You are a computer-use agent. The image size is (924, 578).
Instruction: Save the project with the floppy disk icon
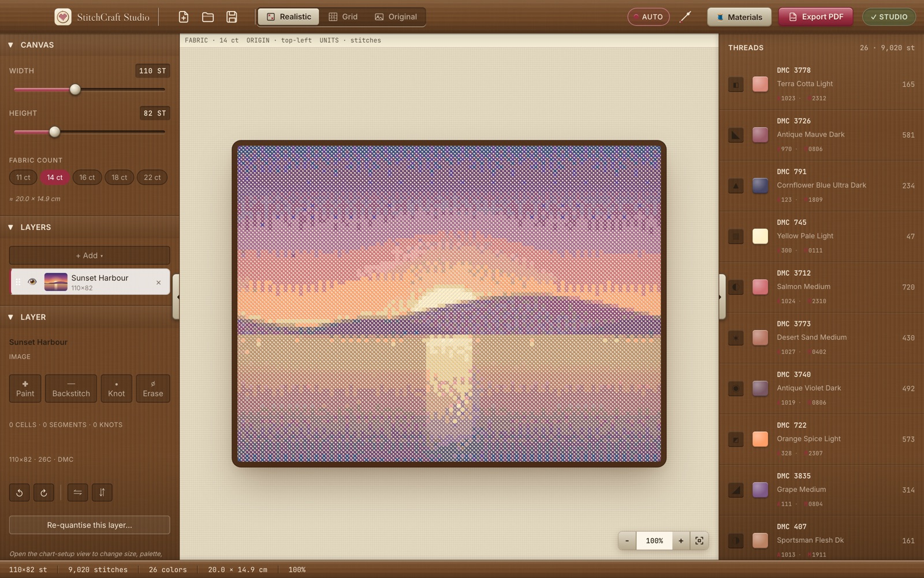click(232, 17)
